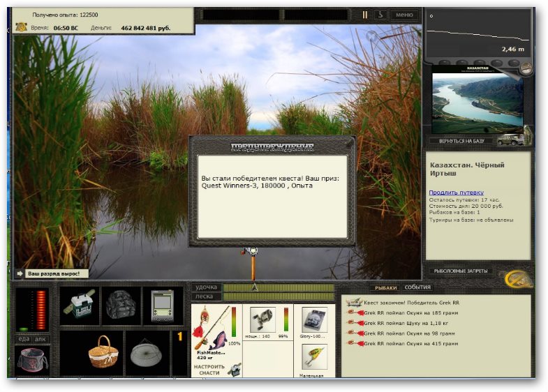Image resolution: width=548 pixels, height=392 pixels.
Task: Click НАСТРОИТЬ СНАСТИ tackle setup button
Action: tap(209, 370)
